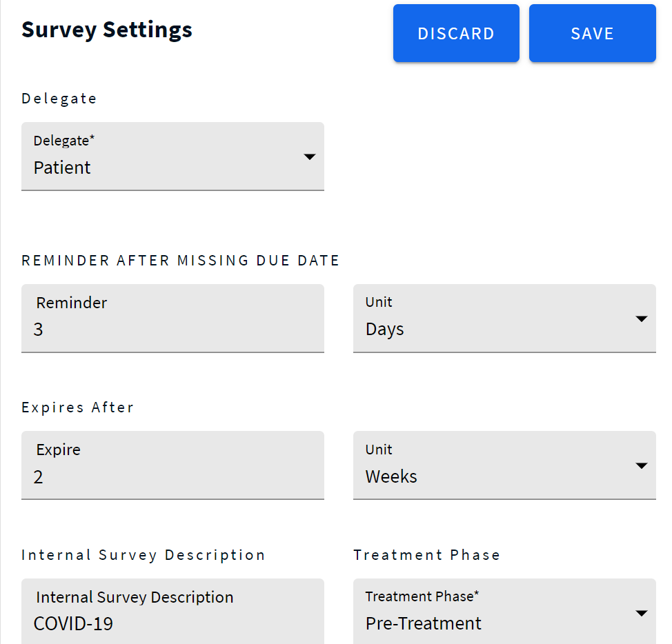The image size is (672, 644).
Task: Select the Patient value in Delegate
Action: 63,168
